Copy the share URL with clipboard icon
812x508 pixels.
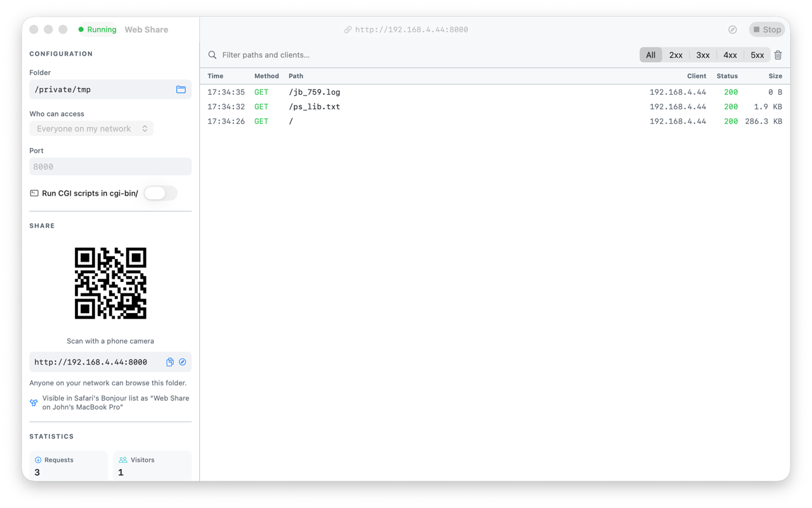(x=170, y=362)
